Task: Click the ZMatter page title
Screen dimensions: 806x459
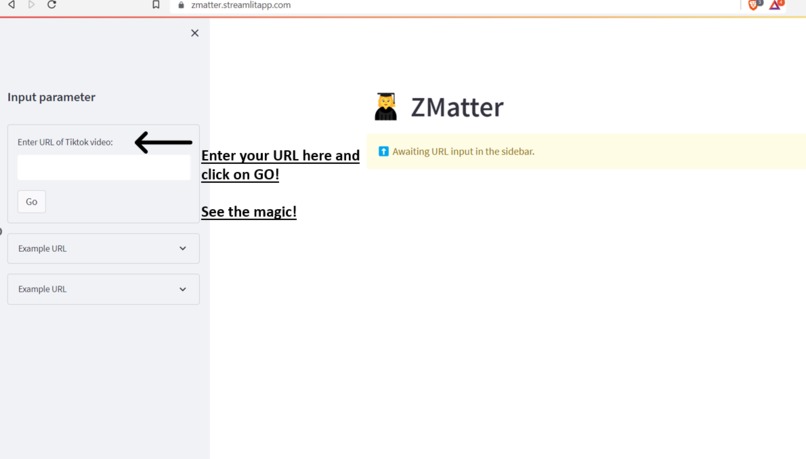Action: (457, 107)
